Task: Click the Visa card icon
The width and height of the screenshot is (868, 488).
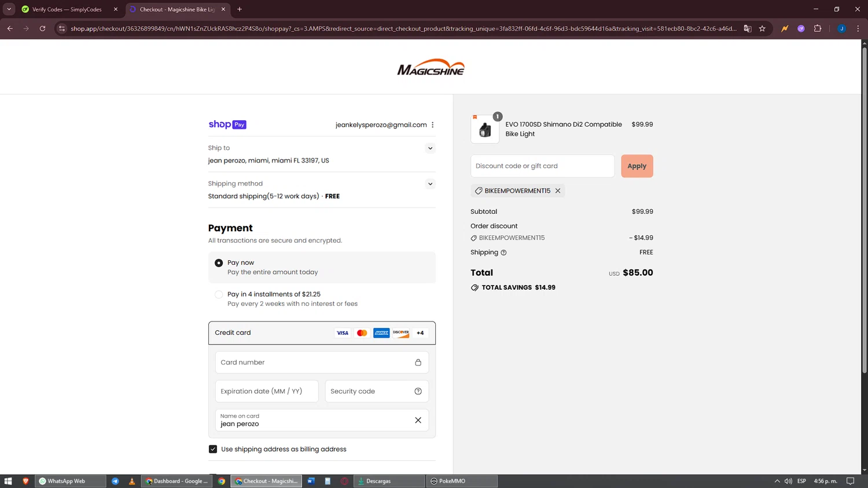Action: tap(343, 333)
